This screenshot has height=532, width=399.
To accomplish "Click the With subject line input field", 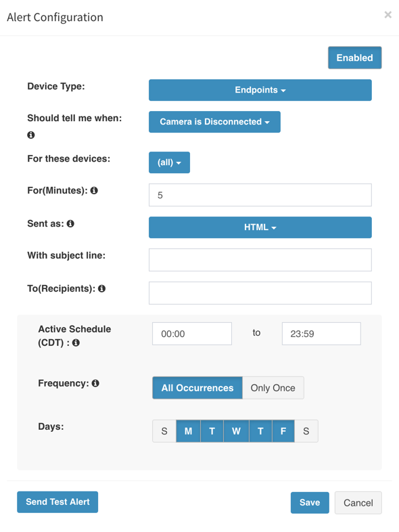I will (260, 260).
